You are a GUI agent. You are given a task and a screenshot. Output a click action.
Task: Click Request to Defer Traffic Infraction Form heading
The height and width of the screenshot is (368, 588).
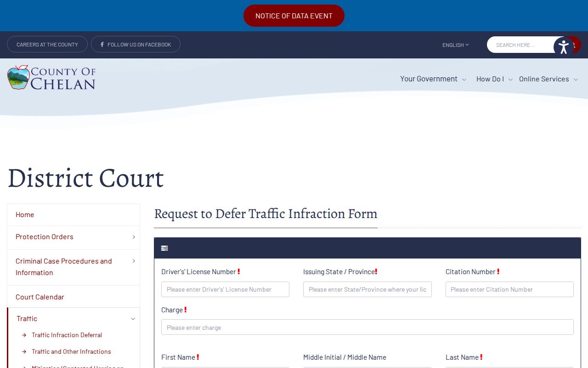(x=266, y=214)
